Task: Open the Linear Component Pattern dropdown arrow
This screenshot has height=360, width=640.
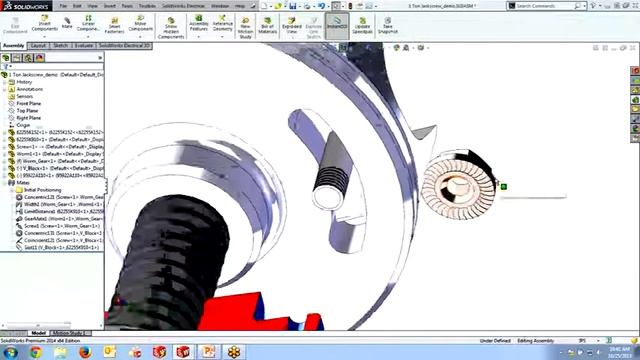Action: click(x=88, y=37)
